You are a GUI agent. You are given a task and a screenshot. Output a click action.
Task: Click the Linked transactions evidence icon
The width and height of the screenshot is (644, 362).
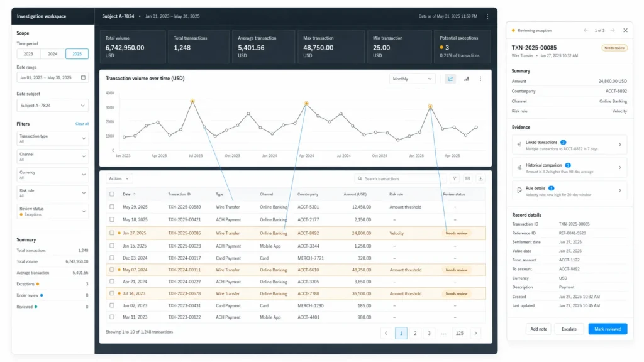coord(519,145)
